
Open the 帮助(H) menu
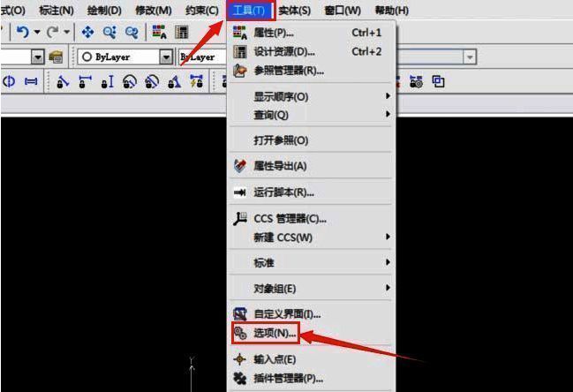[391, 11]
